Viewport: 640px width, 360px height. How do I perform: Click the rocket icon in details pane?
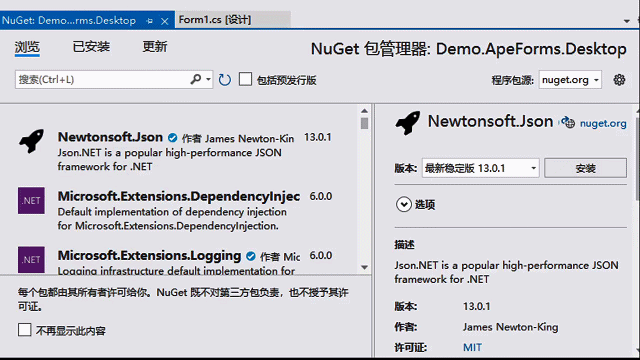click(x=408, y=122)
